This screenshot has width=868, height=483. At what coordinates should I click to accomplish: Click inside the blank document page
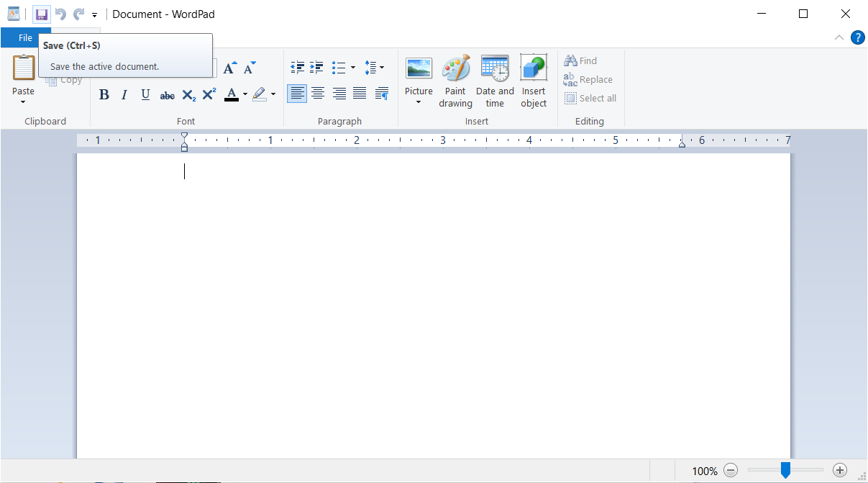point(433,306)
